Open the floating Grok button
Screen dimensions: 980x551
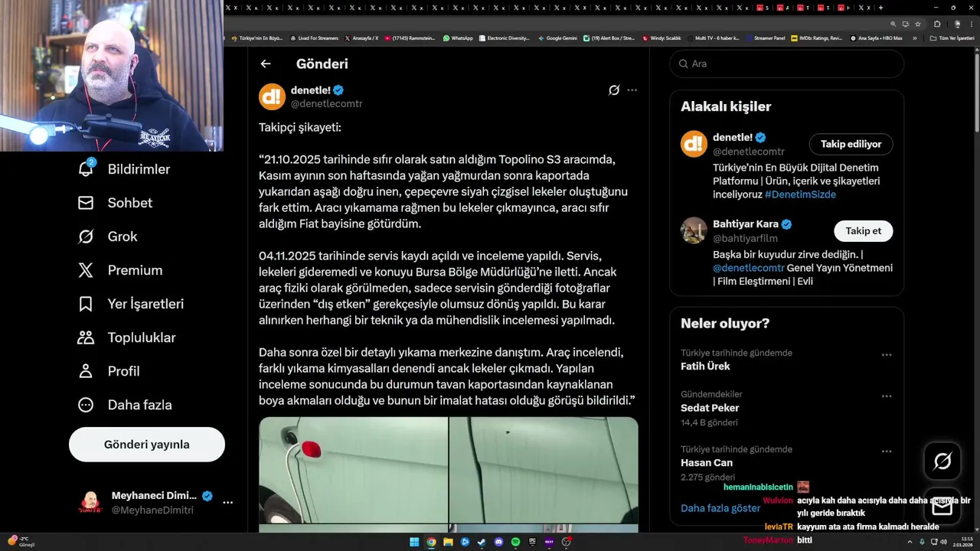[x=942, y=461]
